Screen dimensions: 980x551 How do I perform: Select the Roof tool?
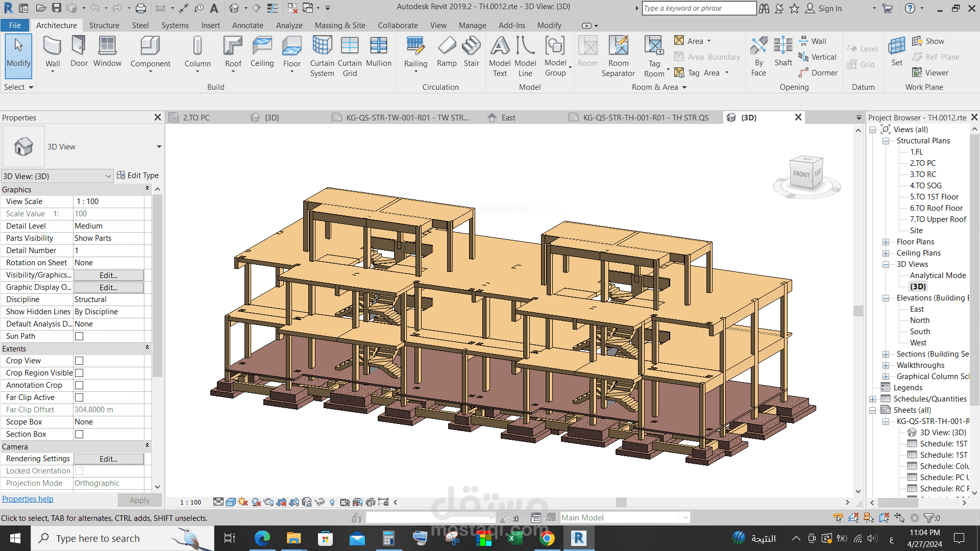point(233,53)
